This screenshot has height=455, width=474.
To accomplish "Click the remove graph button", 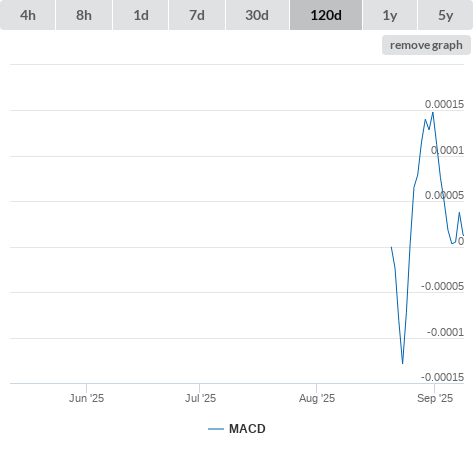I will 426,45.
